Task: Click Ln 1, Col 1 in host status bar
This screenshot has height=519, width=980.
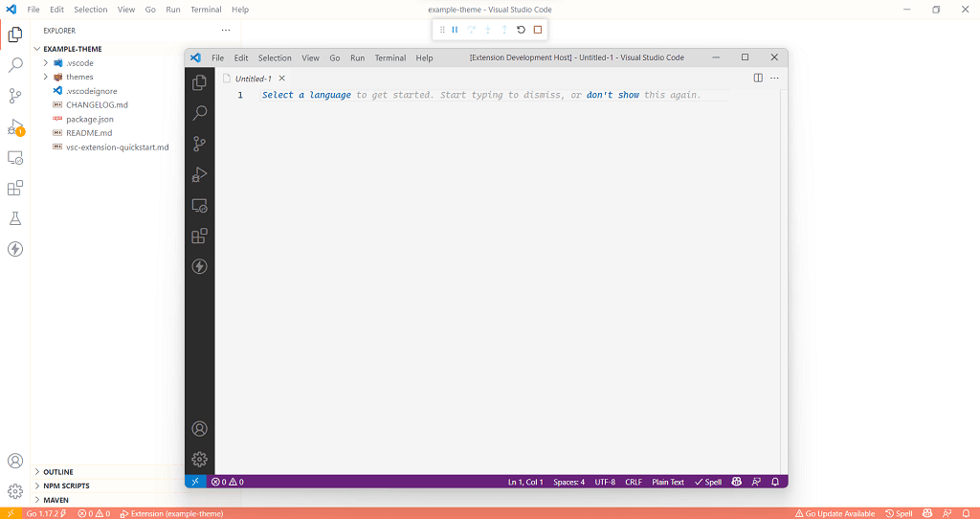Action: tap(525, 482)
